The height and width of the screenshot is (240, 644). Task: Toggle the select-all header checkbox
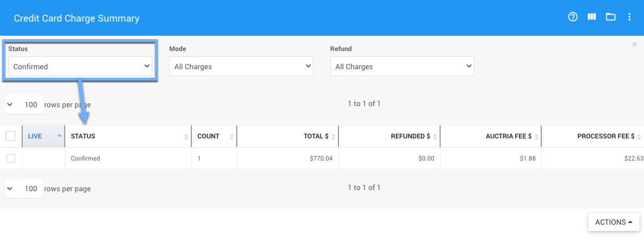[x=11, y=136]
